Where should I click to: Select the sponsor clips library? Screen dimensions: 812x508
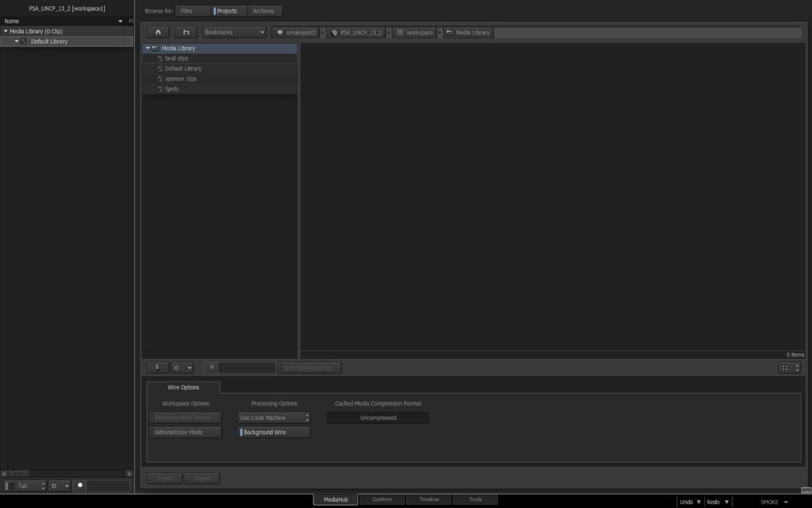click(x=181, y=79)
